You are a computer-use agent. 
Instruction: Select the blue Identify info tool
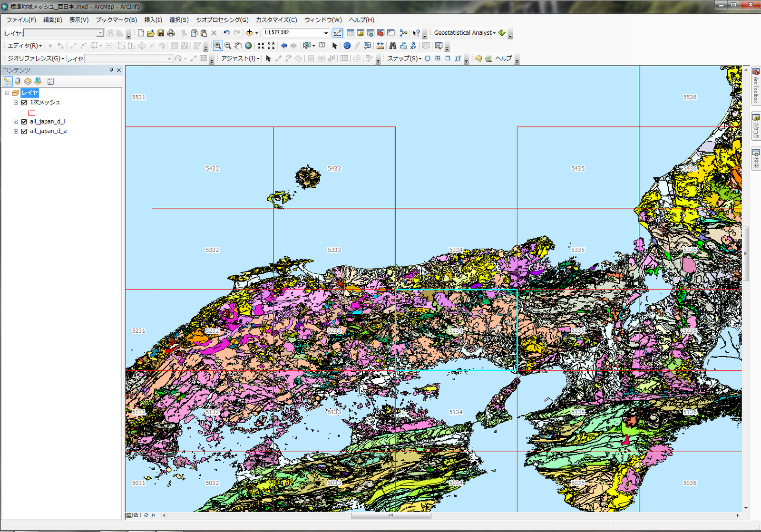click(347, 46)
